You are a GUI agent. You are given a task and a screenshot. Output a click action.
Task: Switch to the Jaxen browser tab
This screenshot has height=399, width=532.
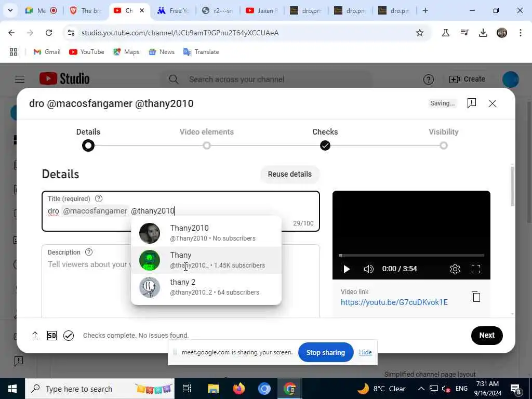(x=262, y=10)
